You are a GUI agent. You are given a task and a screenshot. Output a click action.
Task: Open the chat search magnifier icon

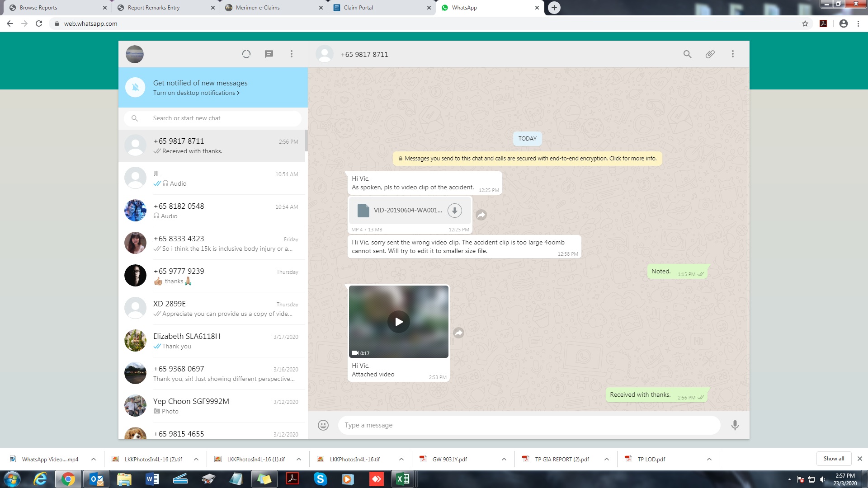687,54
